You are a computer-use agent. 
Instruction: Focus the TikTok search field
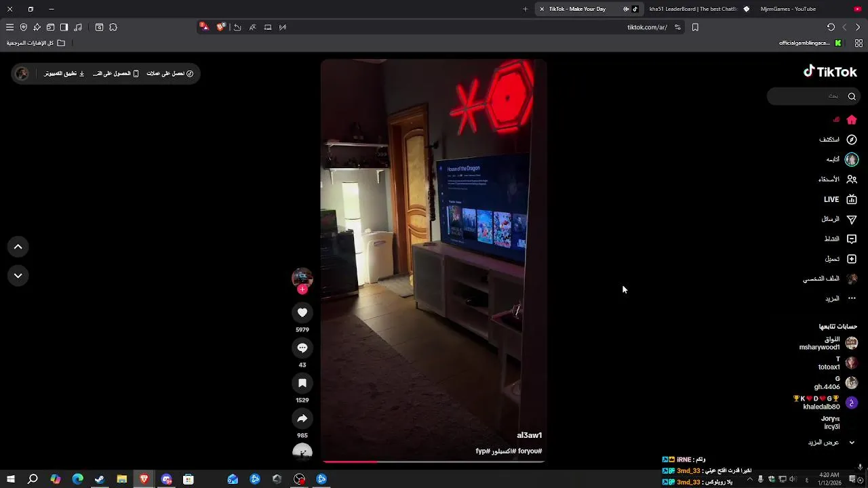pos(814,96)
